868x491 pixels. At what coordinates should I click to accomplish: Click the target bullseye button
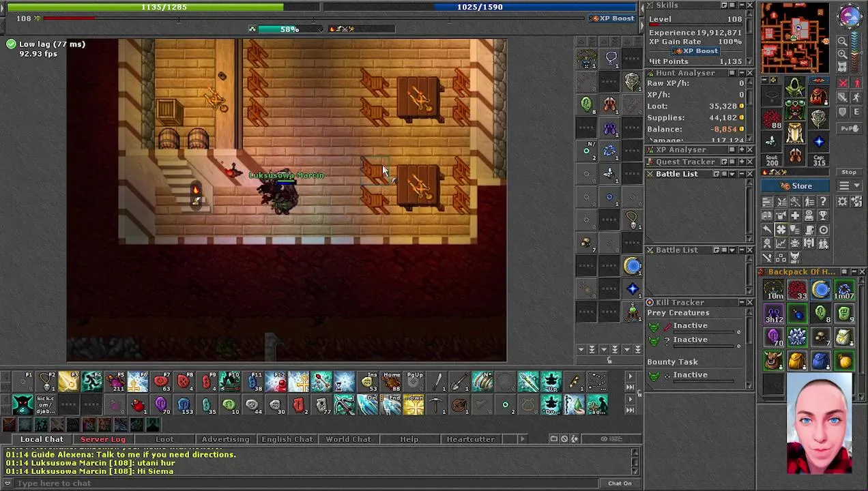pos(823,229)
